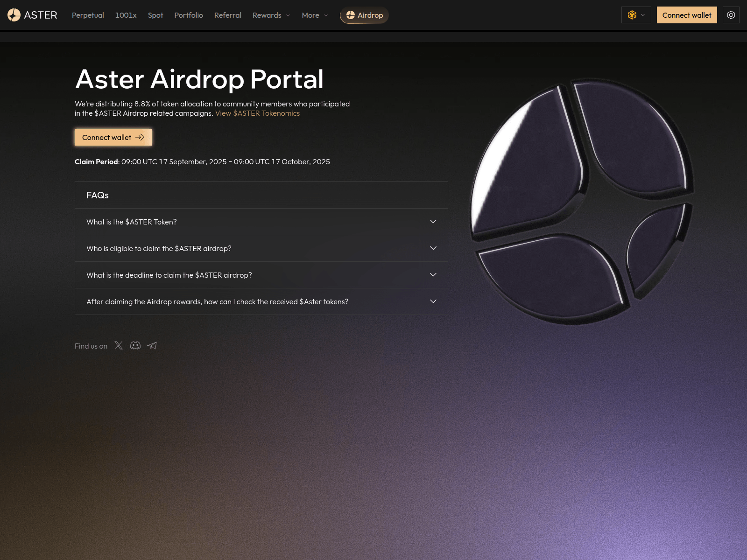Click Connect wallet in the top bar

click(x=687, y=15)
